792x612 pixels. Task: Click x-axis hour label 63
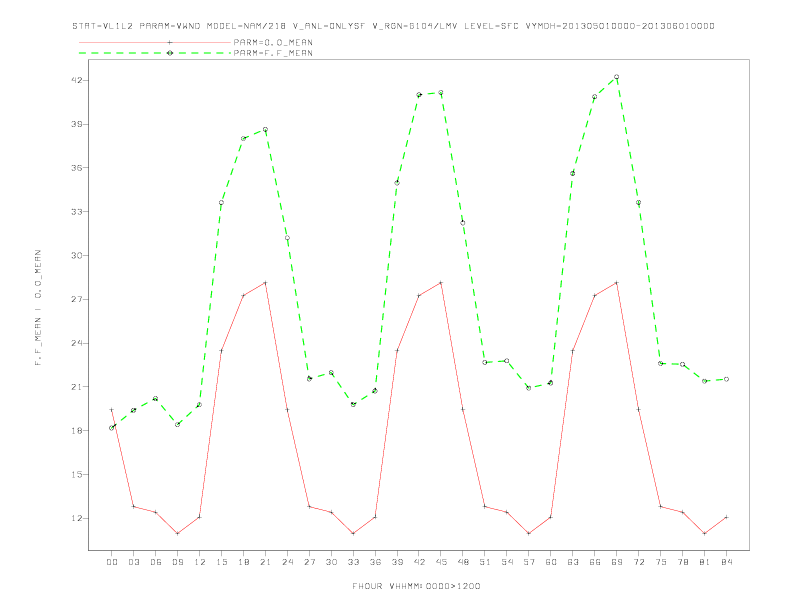click(573, 562)
